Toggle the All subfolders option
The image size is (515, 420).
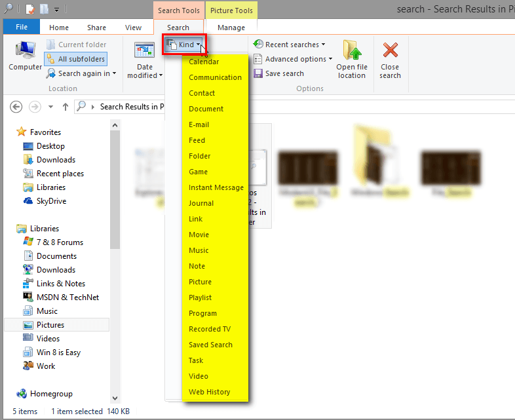pyautogui.click(x=75, y=59)
